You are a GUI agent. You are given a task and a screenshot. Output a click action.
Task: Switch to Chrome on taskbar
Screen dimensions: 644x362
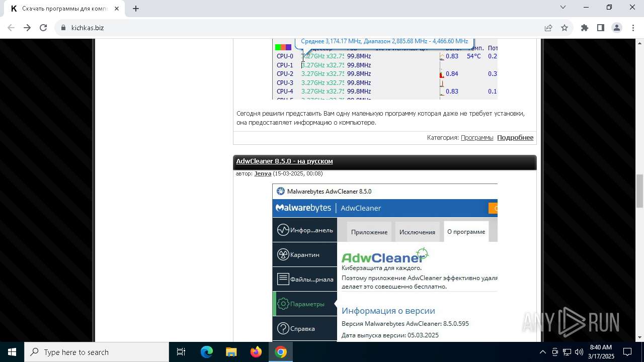coord(281,352)
